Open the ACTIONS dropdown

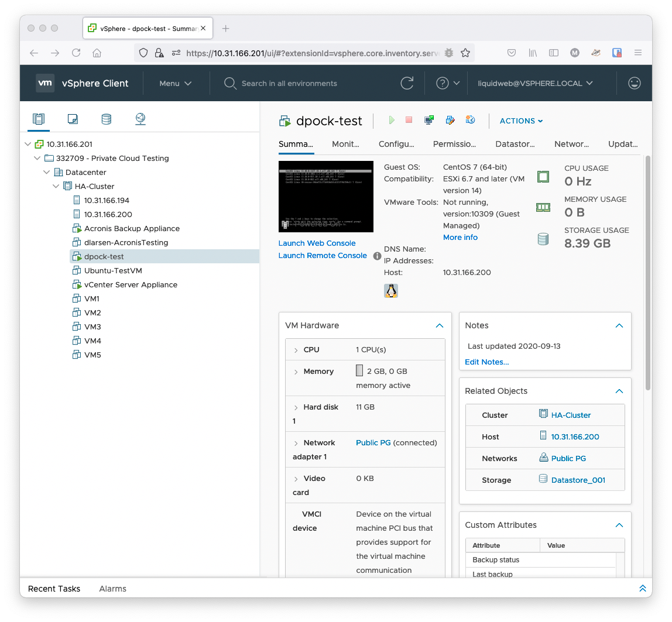[521, 121]
